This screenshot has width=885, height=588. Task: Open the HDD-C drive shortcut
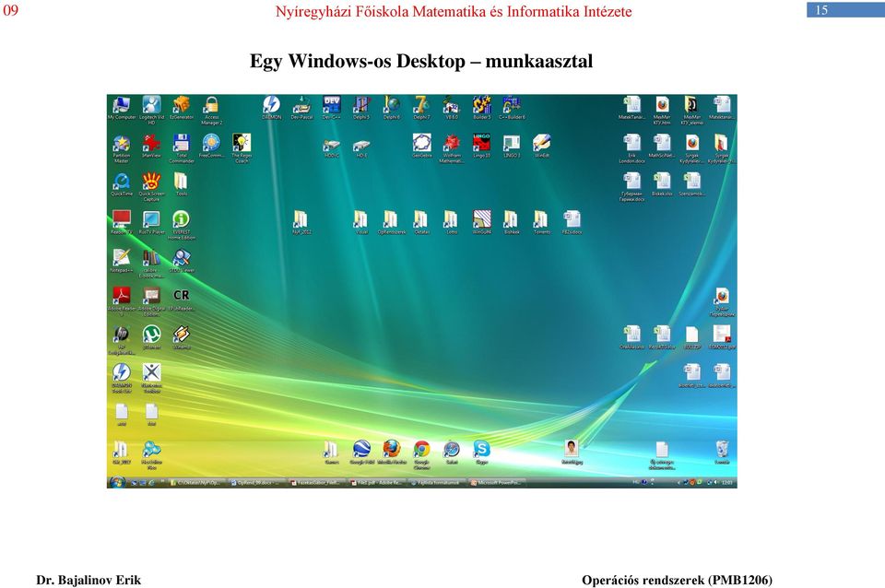click(331, 148)
